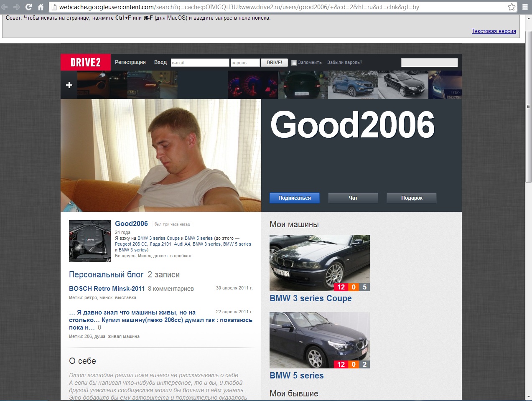This screenshot has width=532, height=401.
Task: Focus the browser address bar URL
Action: [239, 7]
